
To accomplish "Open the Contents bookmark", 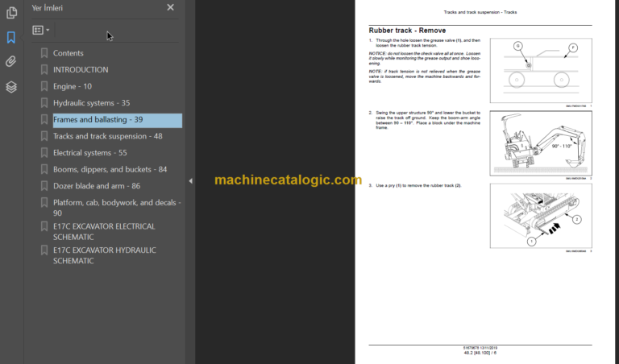I will [x=69, y=53].
